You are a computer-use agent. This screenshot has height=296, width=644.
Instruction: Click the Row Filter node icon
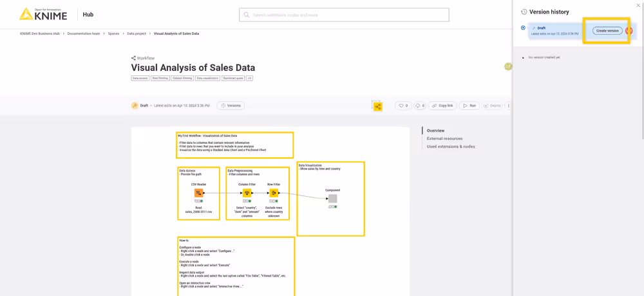[x=274, y=193]
